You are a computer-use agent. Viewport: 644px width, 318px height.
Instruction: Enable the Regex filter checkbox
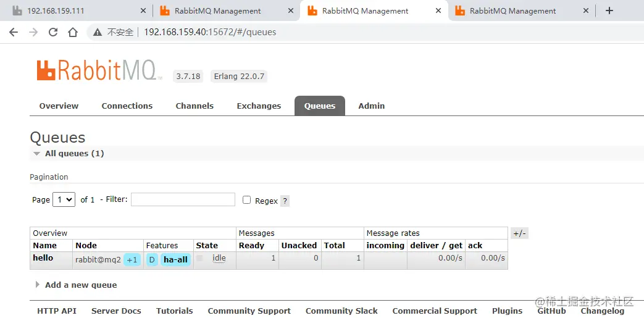(x=246, y=200)
